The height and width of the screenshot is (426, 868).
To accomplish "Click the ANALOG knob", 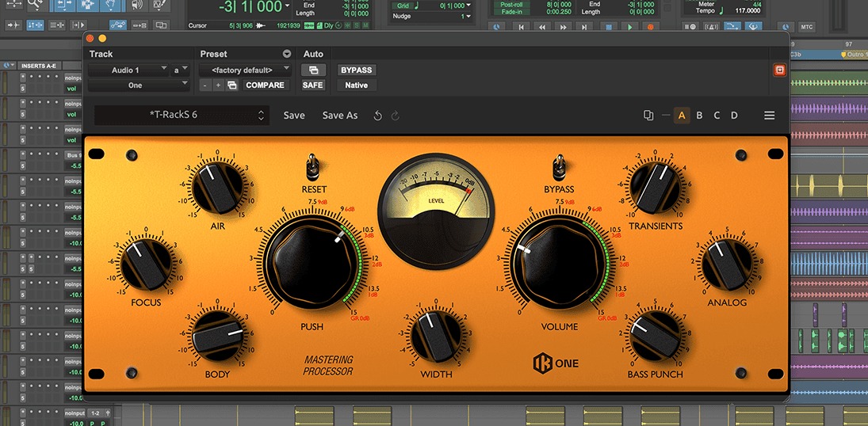I will [727, 264].
